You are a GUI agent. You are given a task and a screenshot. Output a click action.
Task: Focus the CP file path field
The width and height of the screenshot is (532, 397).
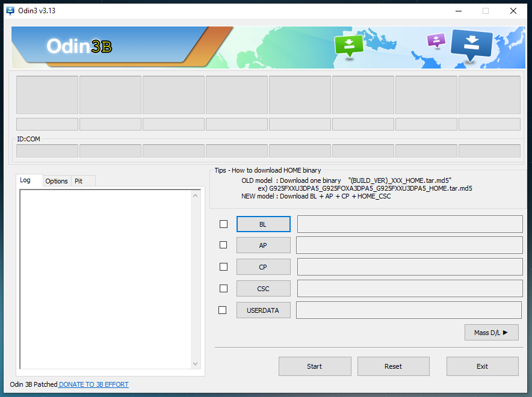[x=410, y=267]
